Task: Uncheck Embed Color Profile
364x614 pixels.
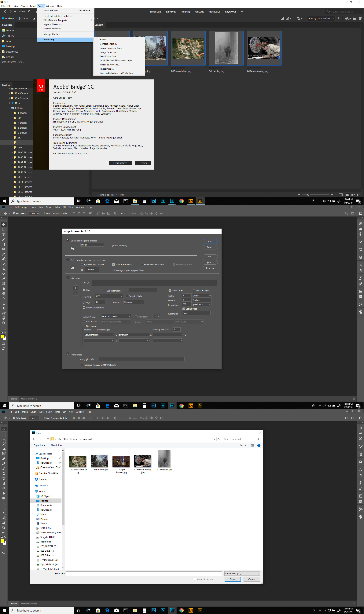Action: tap(84, 307)
